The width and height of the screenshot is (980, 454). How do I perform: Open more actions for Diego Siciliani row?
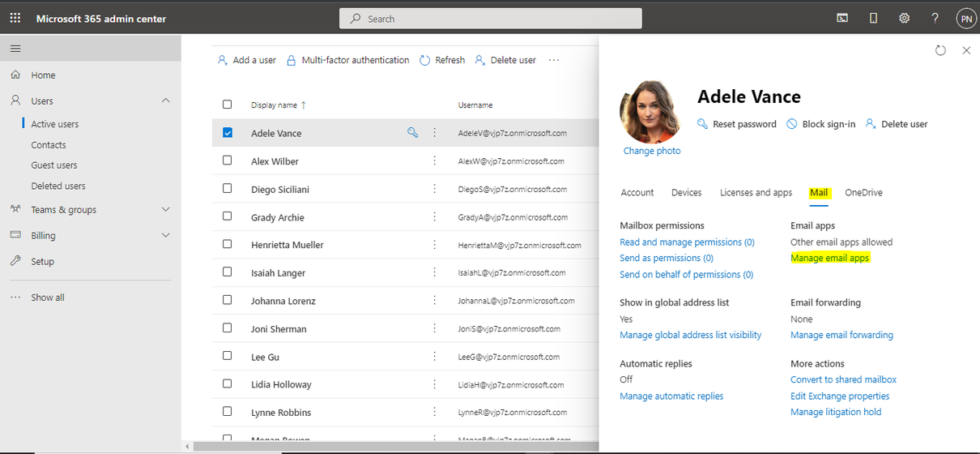coord(435,189)
